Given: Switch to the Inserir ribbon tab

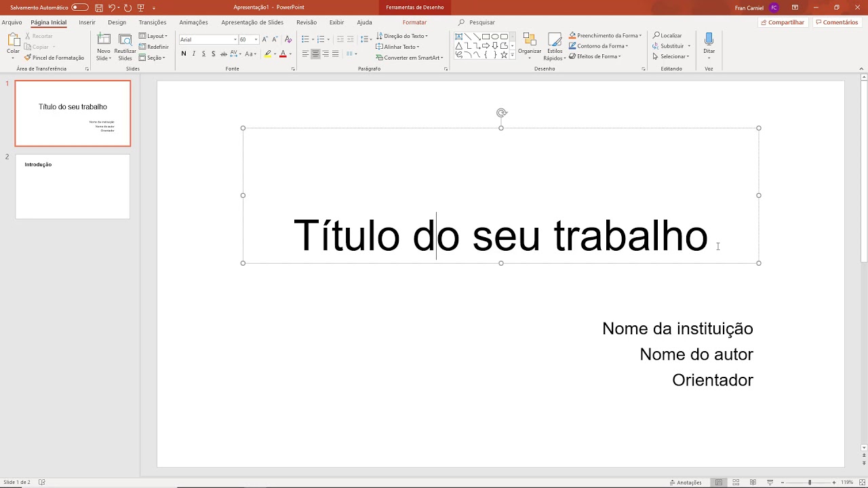Looking at the screenshot, I should click(86, 22).
